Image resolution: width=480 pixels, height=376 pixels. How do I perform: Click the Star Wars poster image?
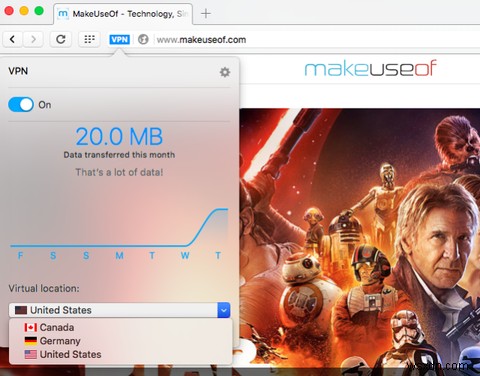(360, 238)
